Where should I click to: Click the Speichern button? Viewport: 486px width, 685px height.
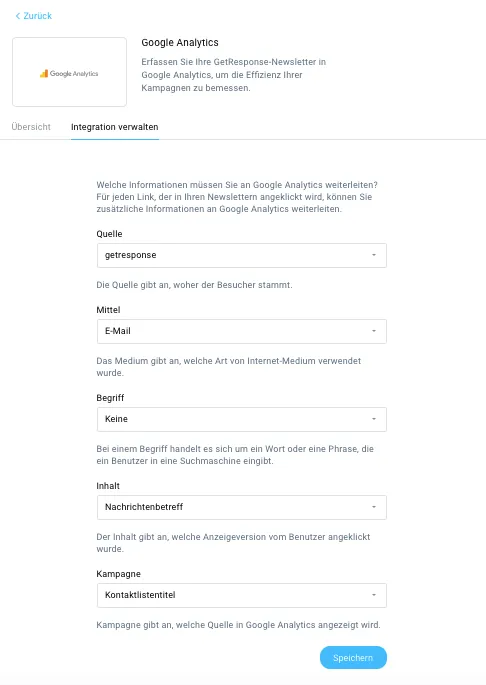[353, 657]
